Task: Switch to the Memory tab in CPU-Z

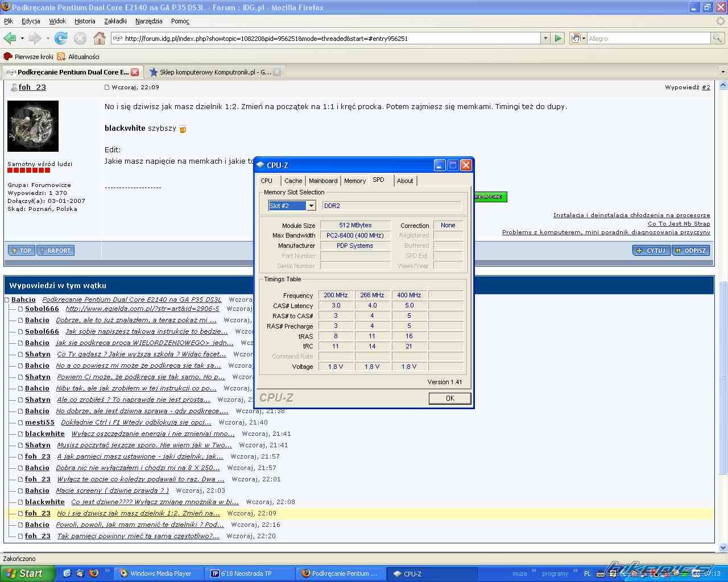Action: (355, 181)
